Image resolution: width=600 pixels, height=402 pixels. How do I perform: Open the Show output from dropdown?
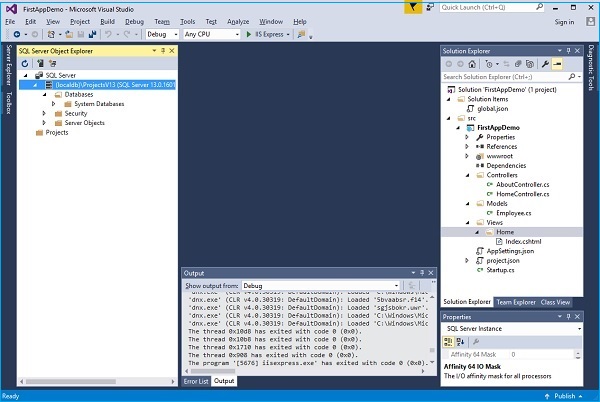coord(321,286)
